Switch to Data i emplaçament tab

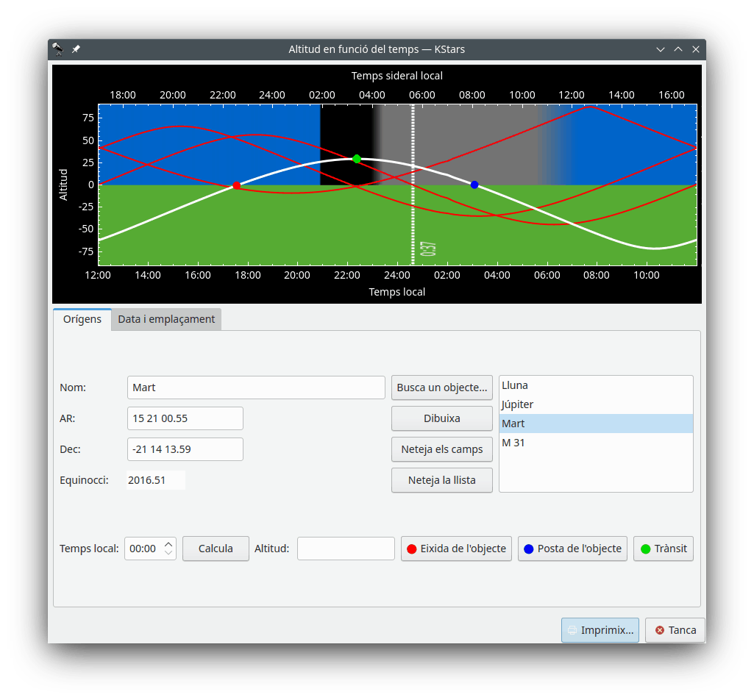tap(166, 319)
